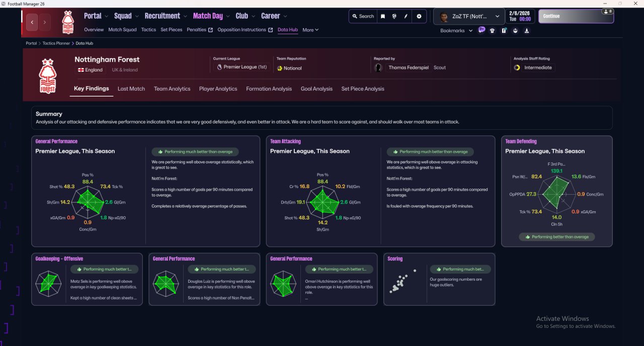644x346 pixels.
Task: Open the Squad menu
Action: (x=126, y=16)
